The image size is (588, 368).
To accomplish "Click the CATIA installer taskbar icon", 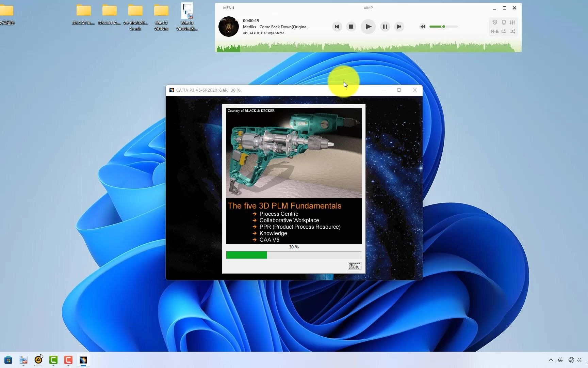I will tap(83, 360).
